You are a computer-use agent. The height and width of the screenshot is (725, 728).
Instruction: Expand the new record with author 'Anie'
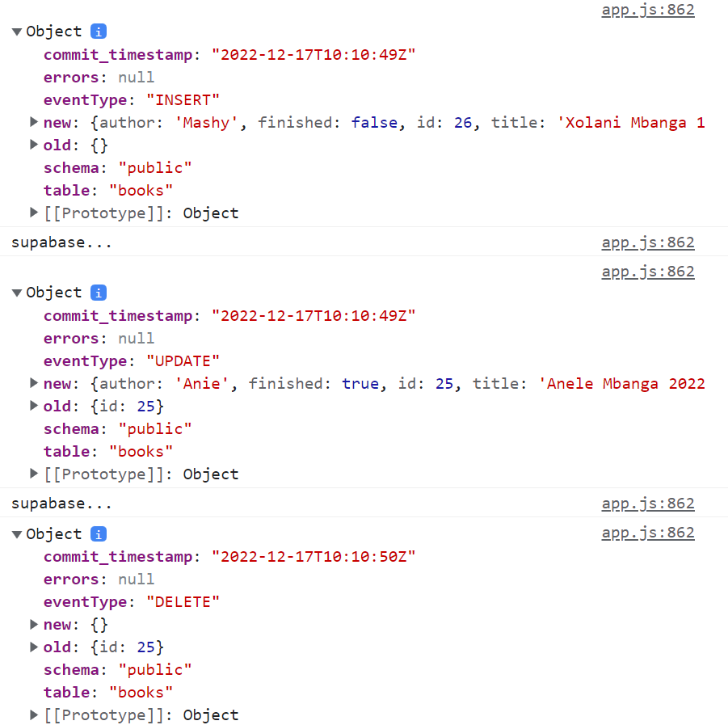(34, 383)
